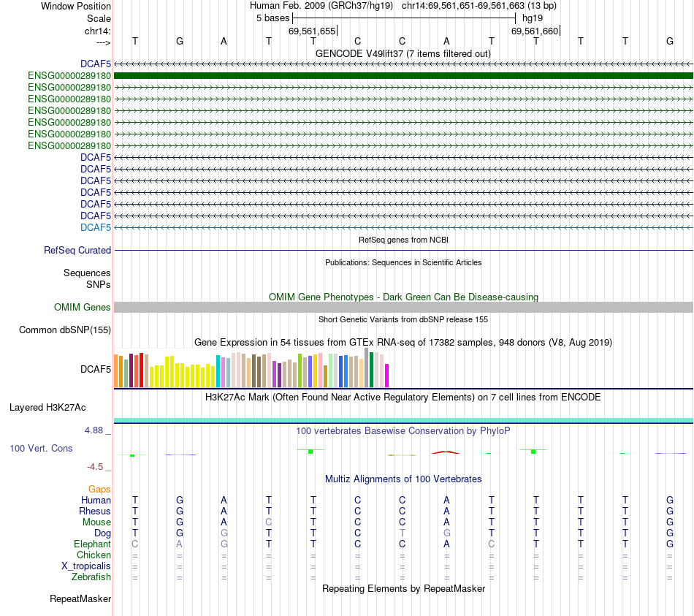Click the cyan bar in GTEx expression chart

[x=218, y=371]
